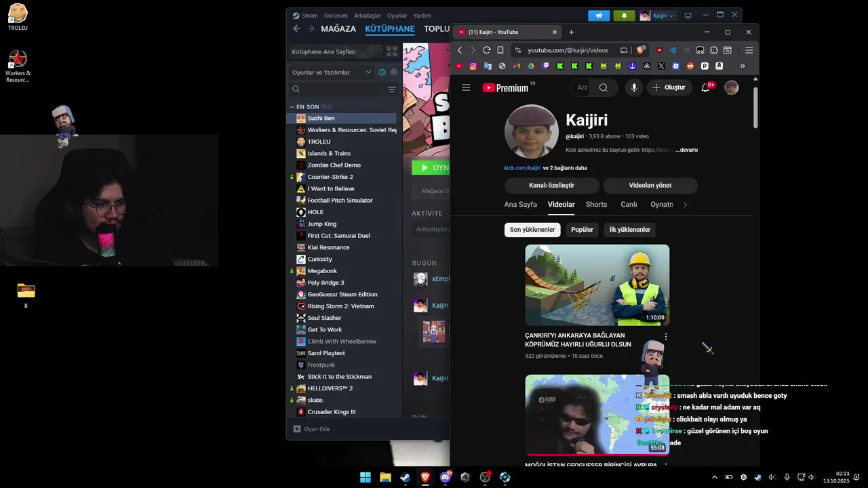
Task: Click the Oluştur create button
Action: (669, 87)
